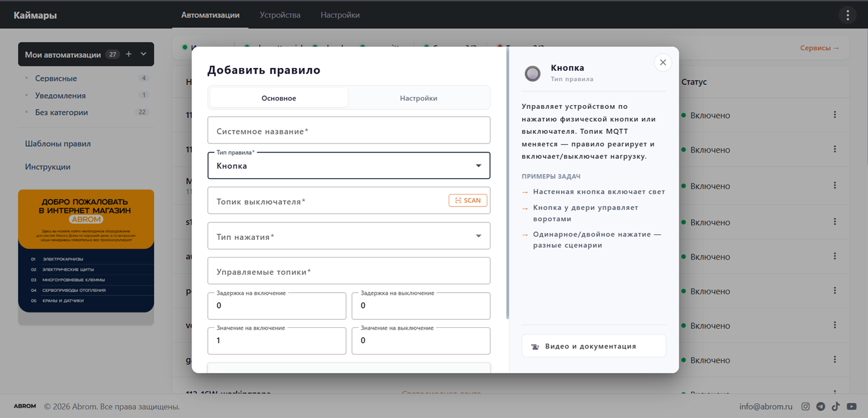868x418 pixels.
Task: Open the Сервисы link at top right
Action: 820,48
